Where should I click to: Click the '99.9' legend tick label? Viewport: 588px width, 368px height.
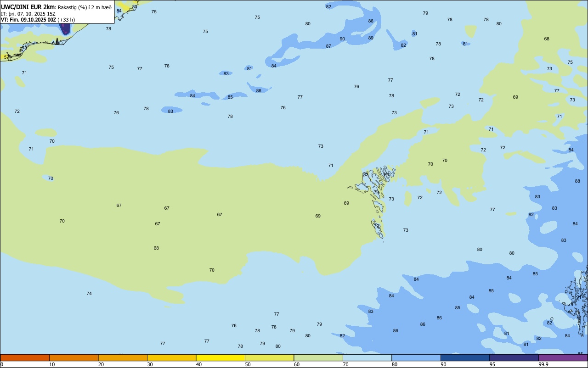pyautogui.click(x=543, y=364)
